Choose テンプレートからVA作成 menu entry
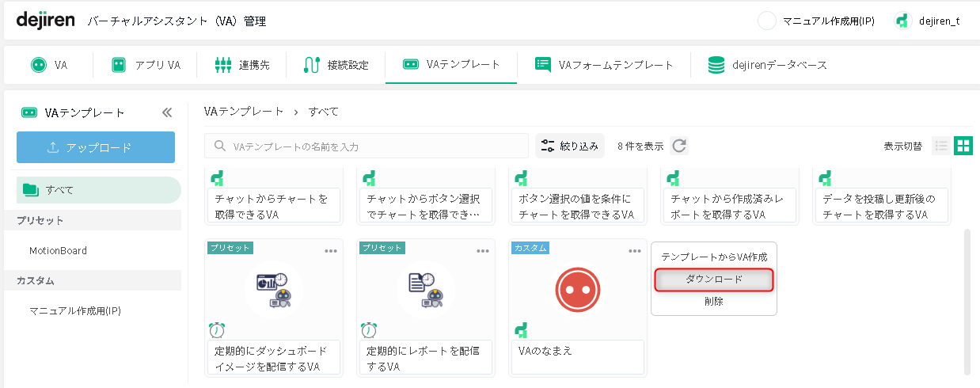This screenshot has height=388, width=980. point(713,257)
